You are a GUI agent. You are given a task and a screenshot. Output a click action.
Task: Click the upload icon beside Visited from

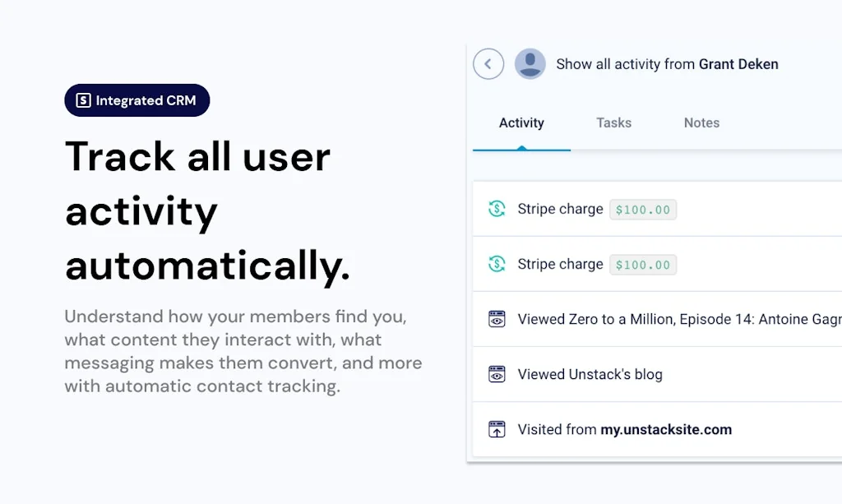[x=497, y=429]
